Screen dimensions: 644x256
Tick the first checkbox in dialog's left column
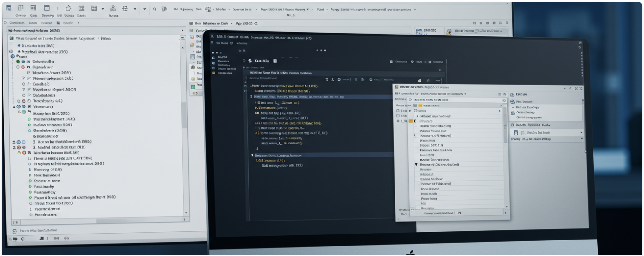[x=398, y=111]
